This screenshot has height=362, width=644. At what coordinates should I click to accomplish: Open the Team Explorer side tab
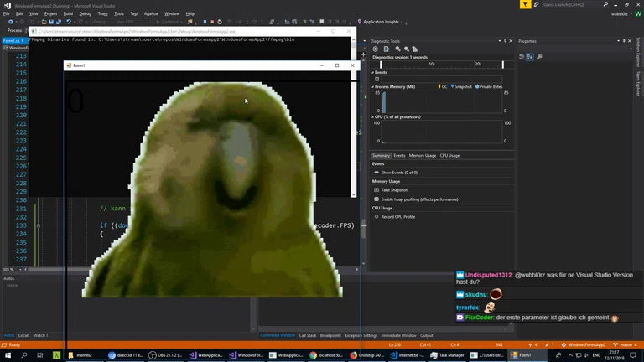638,83
